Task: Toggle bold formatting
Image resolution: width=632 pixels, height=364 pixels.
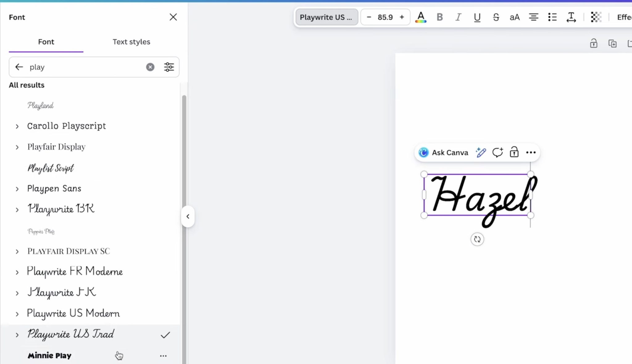Action: click(x=439, y=17)
